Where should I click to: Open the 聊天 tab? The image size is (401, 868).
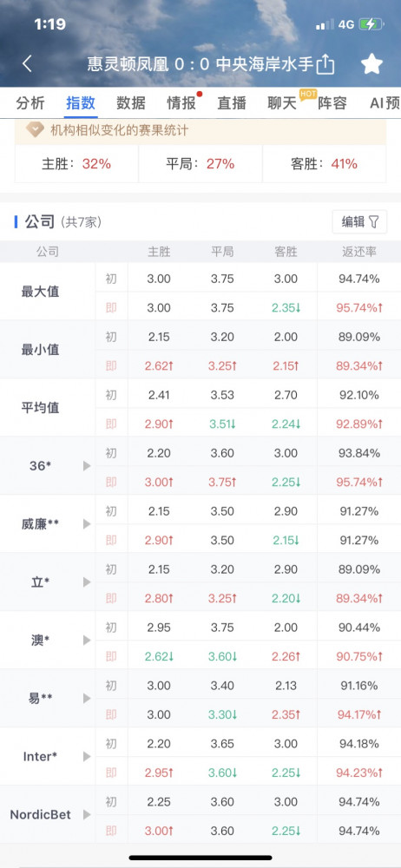click(282, 103)
